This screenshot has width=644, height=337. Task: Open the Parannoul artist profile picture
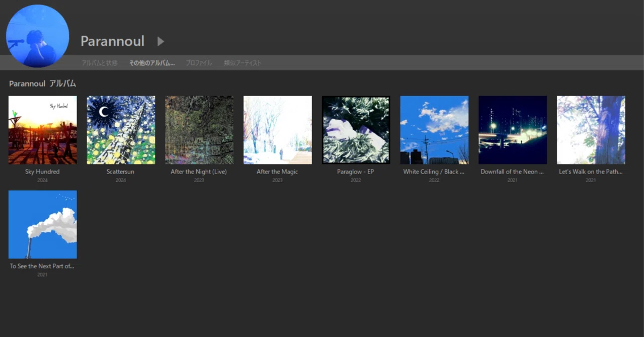(x=37, y=36)
